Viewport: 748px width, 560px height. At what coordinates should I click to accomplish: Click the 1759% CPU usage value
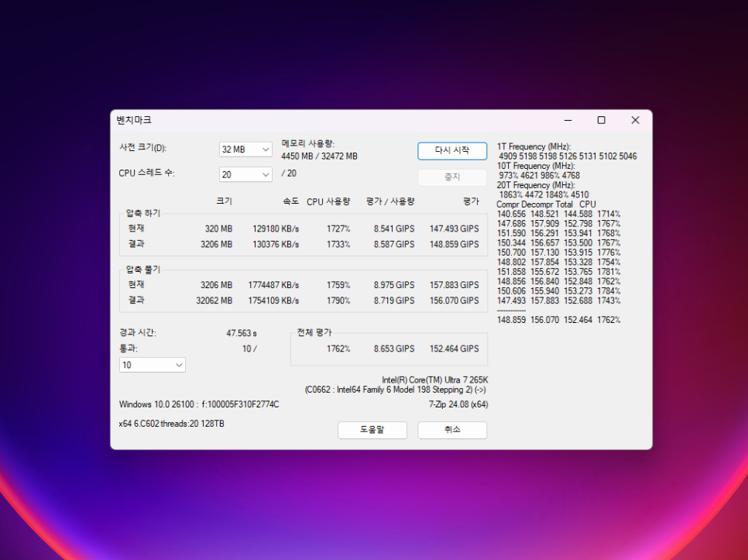pos(338,285)
